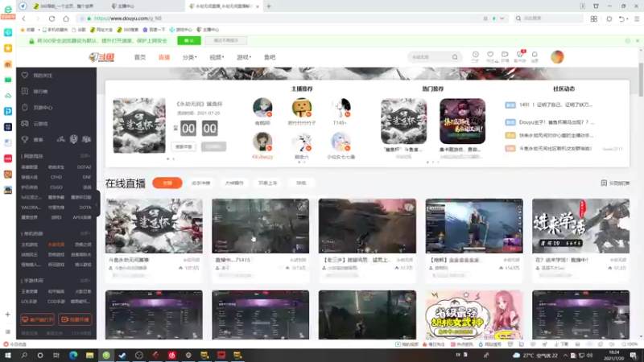644x362 pixels.
Task: Open browser extensions grid icon in toolbar
Action: (x=594, y=19)
